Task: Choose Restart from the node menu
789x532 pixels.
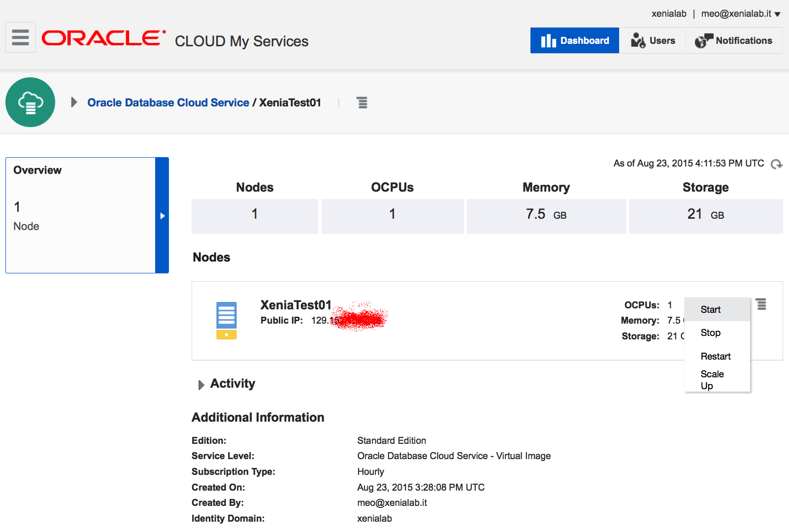Action: (718, 356)
